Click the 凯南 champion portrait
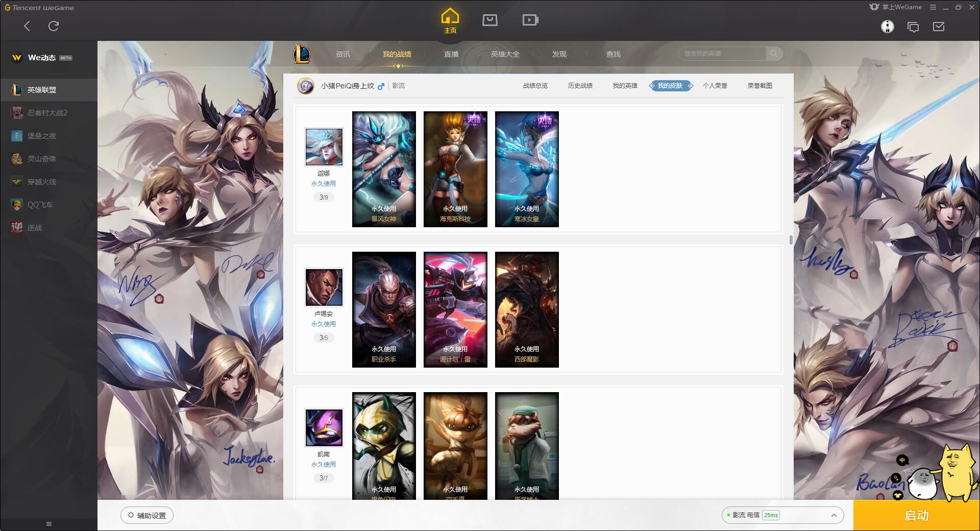This screenshot has width=980, height=531. click(x=324, y=428)
